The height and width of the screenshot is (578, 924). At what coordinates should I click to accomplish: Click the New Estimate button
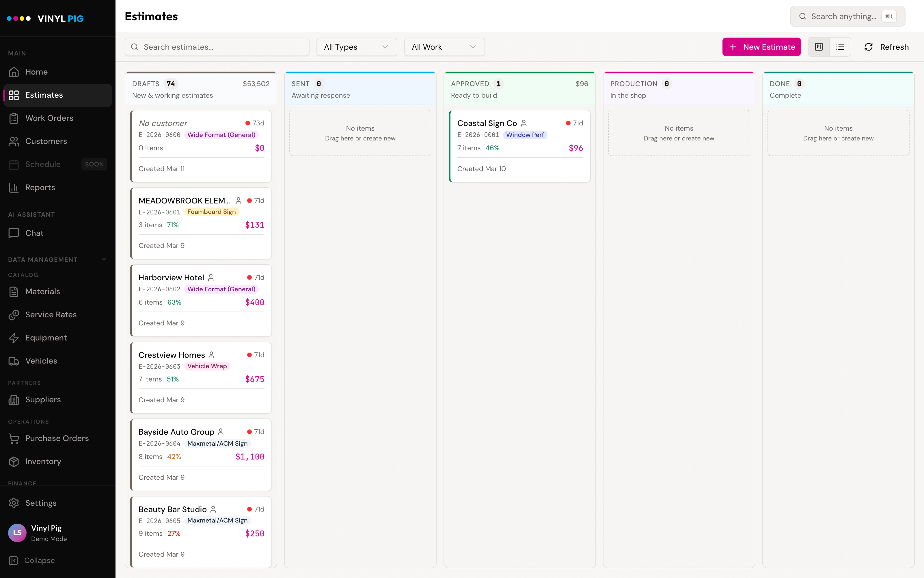[761, 47]
